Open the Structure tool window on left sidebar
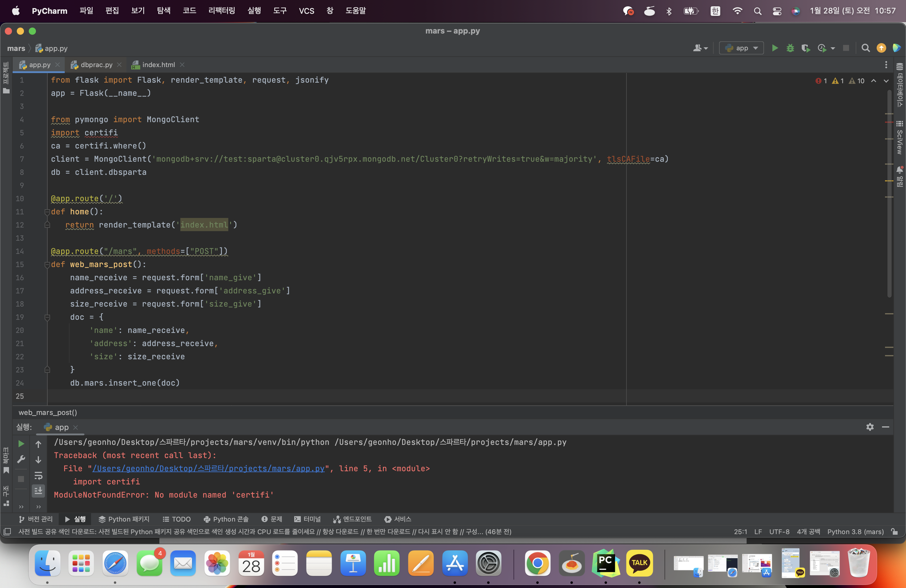 [6, 496]
